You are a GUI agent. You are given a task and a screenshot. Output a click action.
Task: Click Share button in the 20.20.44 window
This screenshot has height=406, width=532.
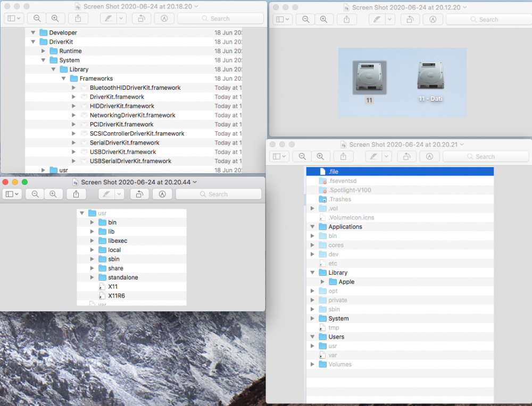coord(76,194)
